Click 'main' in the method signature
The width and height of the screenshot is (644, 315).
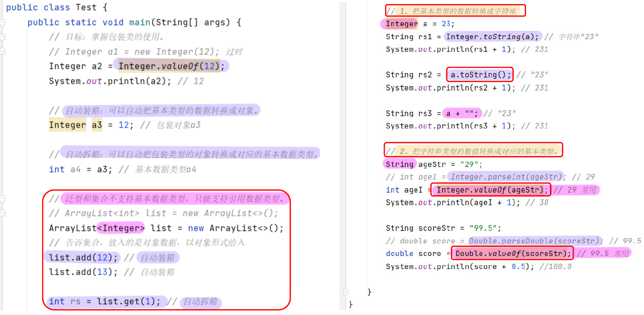coord(140,22)
